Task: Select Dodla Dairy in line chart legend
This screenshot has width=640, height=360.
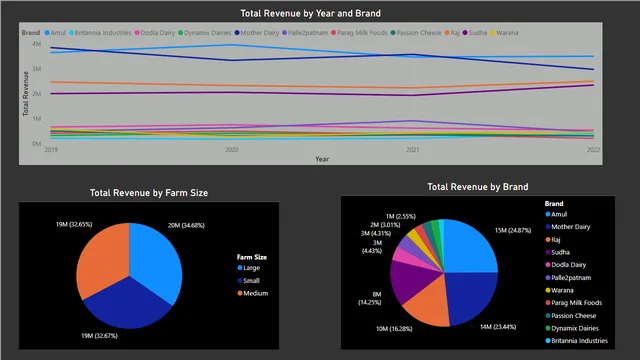Action: [x=155, y=33]
